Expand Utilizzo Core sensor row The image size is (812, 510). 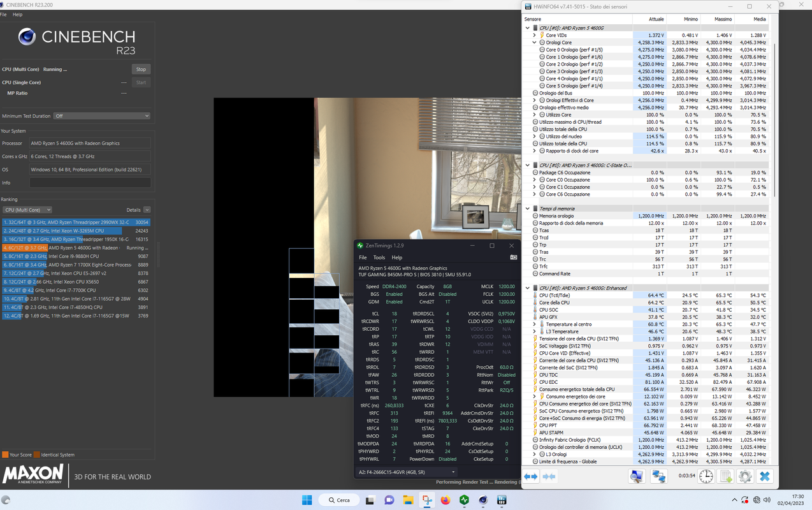pos(534,115)
